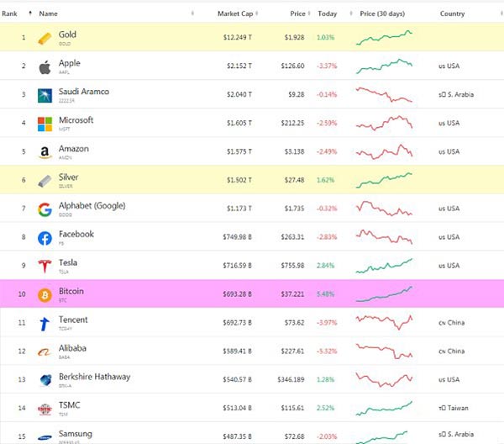Viewport: 504px width, 444px height.
Task: Click TSMC's 30-day price chart
Action: coord(384,409)
